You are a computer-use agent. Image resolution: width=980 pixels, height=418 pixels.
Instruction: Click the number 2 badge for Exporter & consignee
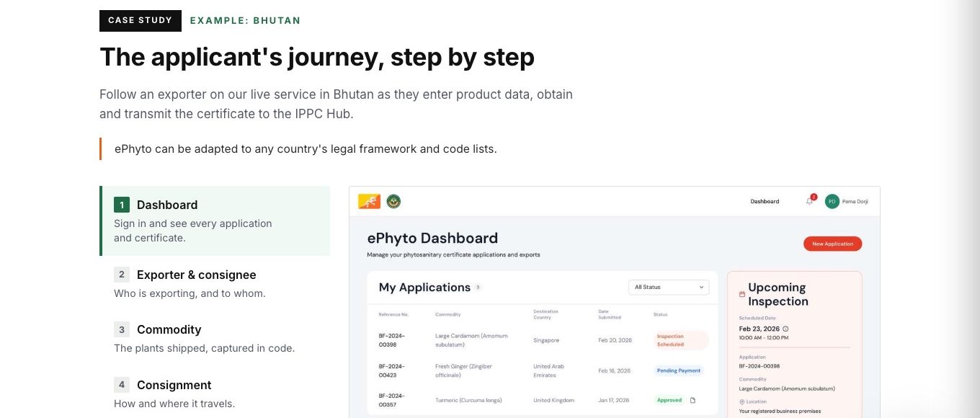122,275
